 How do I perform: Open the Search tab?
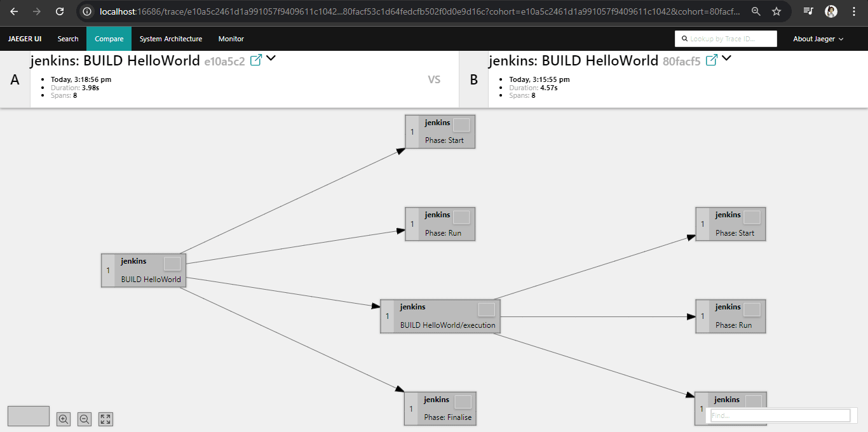click(x=68, y=39)
